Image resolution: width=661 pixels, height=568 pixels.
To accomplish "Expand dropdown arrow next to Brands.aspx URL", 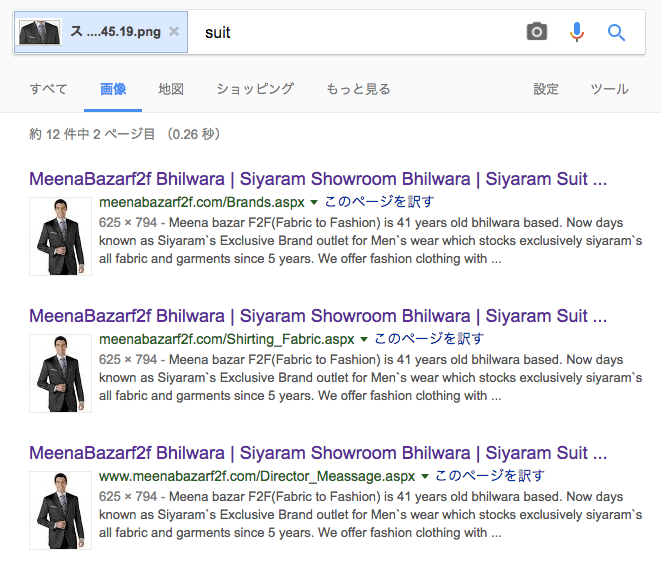I will pos(314,202).
